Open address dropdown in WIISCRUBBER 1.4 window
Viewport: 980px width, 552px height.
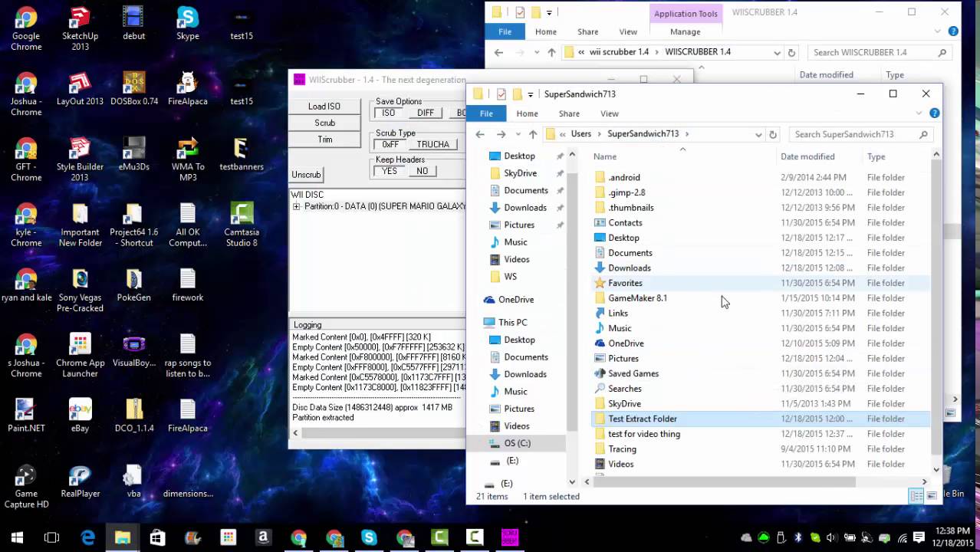pos(778,52)
